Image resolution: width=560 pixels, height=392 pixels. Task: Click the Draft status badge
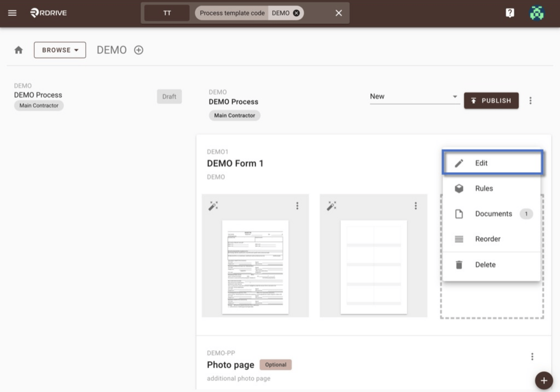click(x=169, y=96)
